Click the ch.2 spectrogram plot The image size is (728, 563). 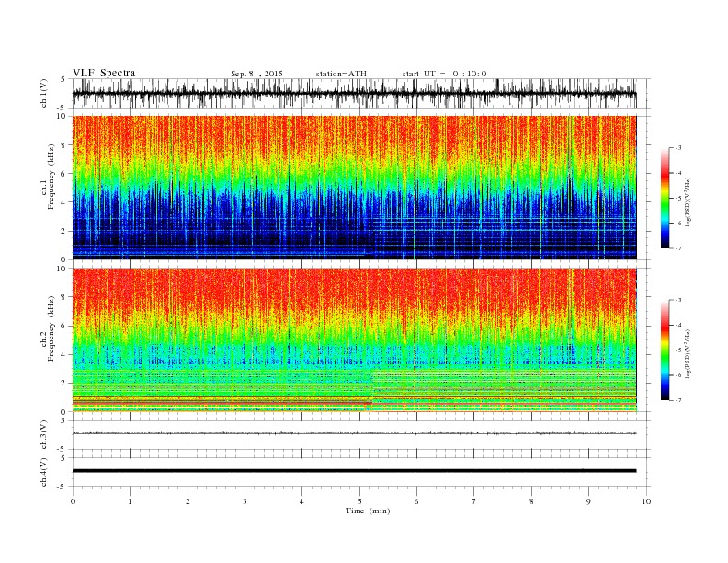354,340
